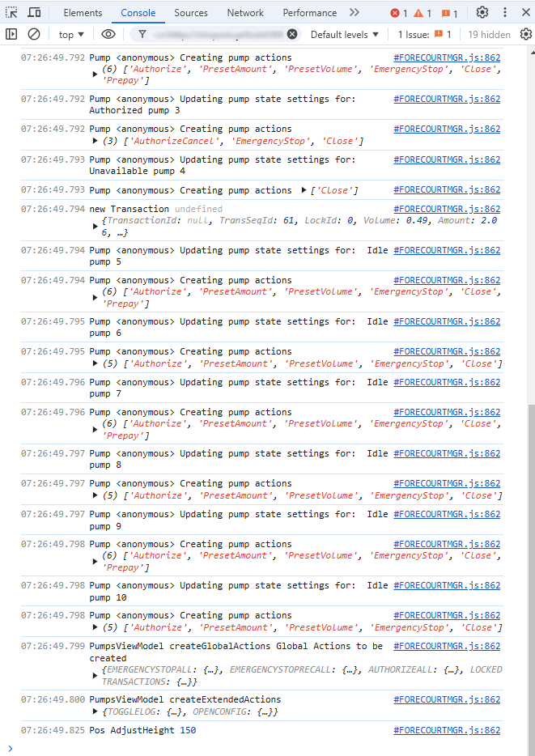Open console settings gear in filter bar
The image size is (535, 756).
526,34
